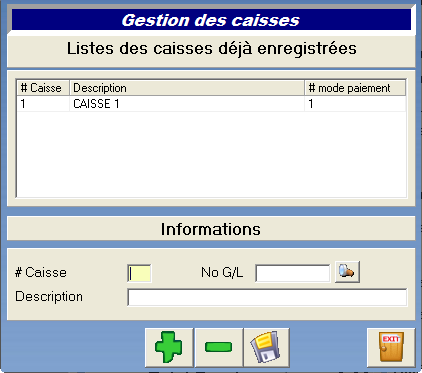The width and height of the screenshot is (422, 373).
Task: Select the CAISSE 1 row description
Action: 187,104
